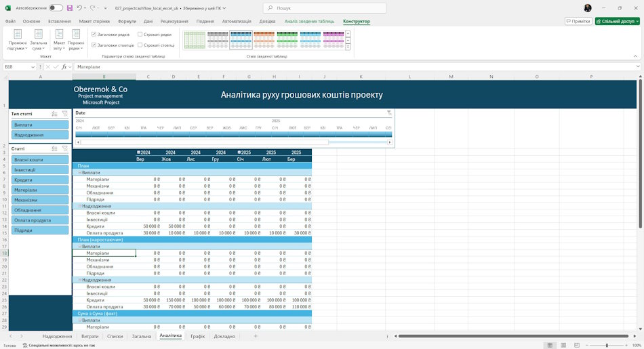
Task: Select the Обладнання slicer button
Action: (x=40, y=210)
